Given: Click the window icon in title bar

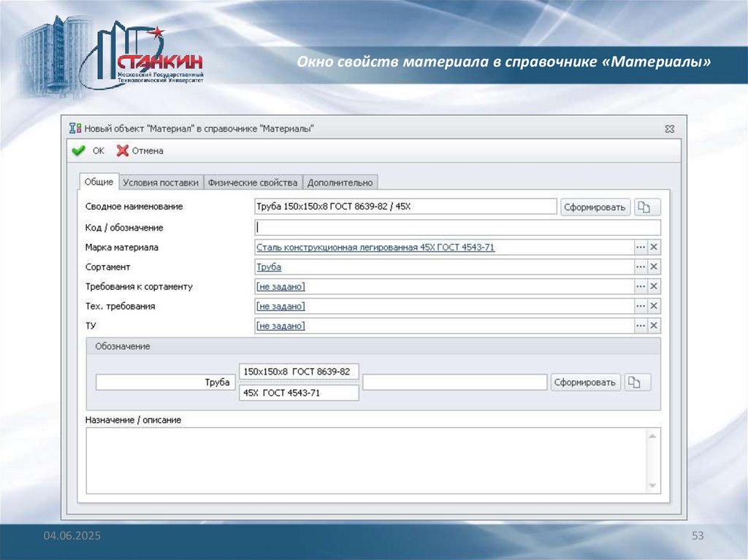Looking at the screenshot, I should click(75, 129).
